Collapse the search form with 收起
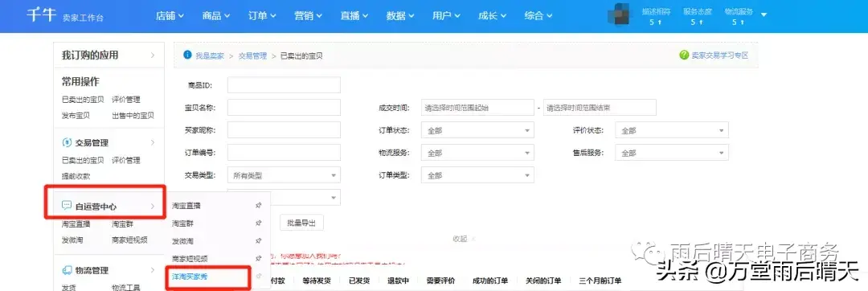This screenshot has width=868, height=291. tap(464, 239)
